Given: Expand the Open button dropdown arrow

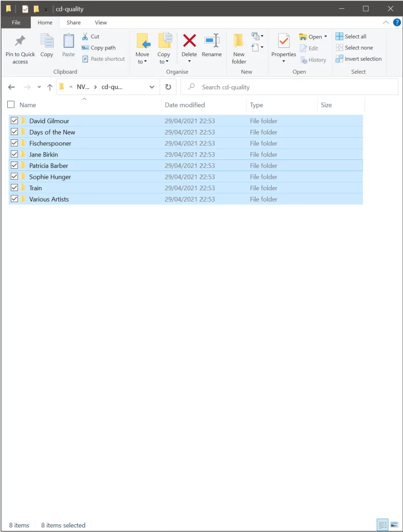Looking at the screenshot, I should click(326, 36).
